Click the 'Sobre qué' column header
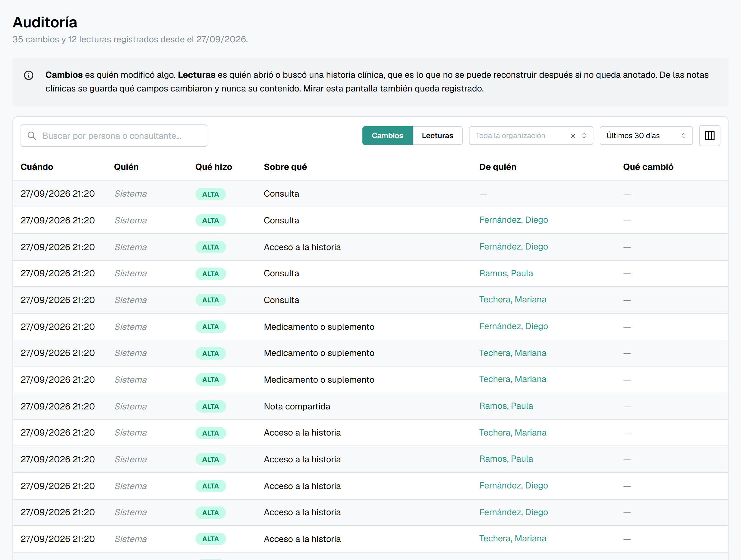 [x=286, y=167]
